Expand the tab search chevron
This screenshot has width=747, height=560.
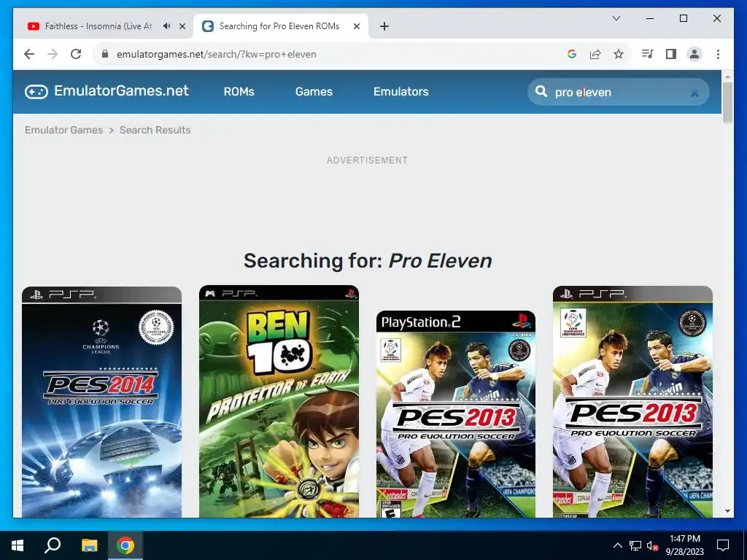click(x=616, y=18)
